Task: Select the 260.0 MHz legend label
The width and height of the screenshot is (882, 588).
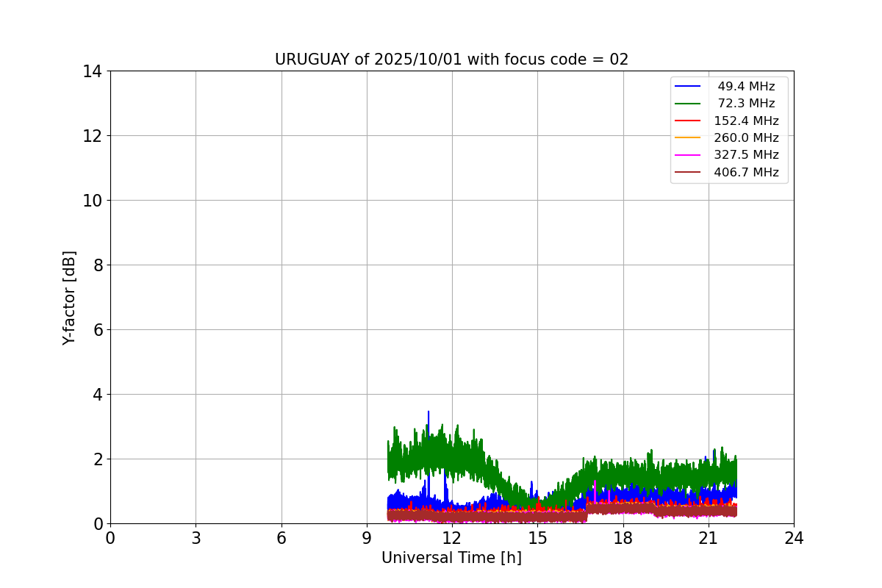Action: [746, 138]
